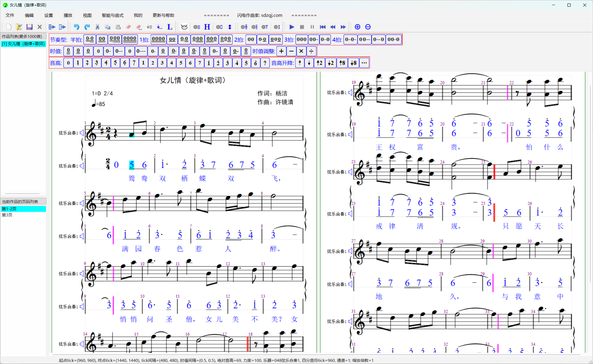The width and height of the screenshot is (593, 364).
Task: Raise pitch one octave with ↑8
Action: [x=342, y=63]
